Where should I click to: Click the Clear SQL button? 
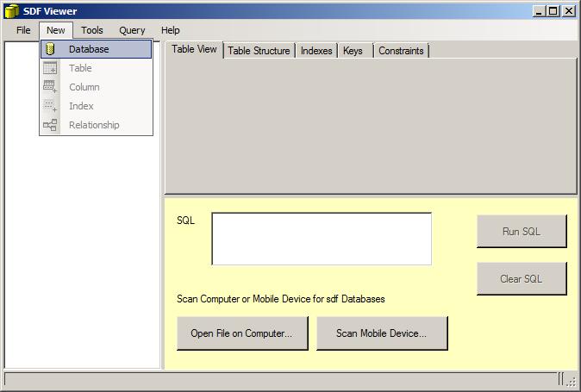(x=522, y=279)
